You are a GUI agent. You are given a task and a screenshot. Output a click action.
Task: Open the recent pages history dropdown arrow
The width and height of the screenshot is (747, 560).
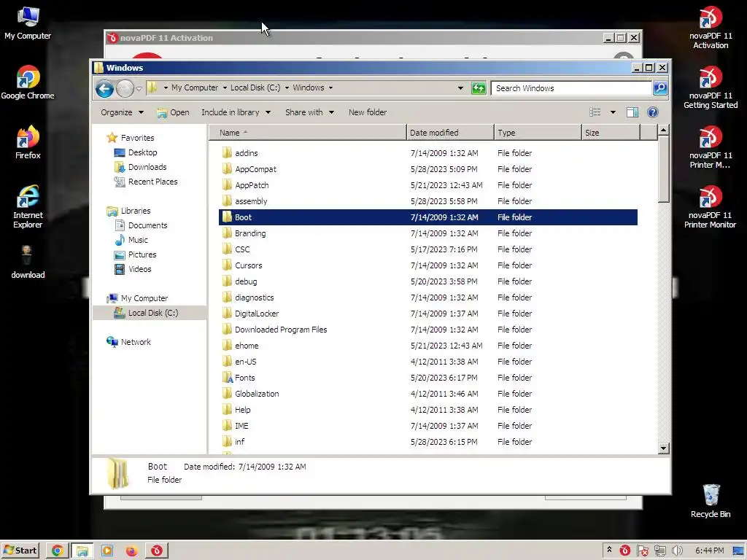tap(139, 88)
